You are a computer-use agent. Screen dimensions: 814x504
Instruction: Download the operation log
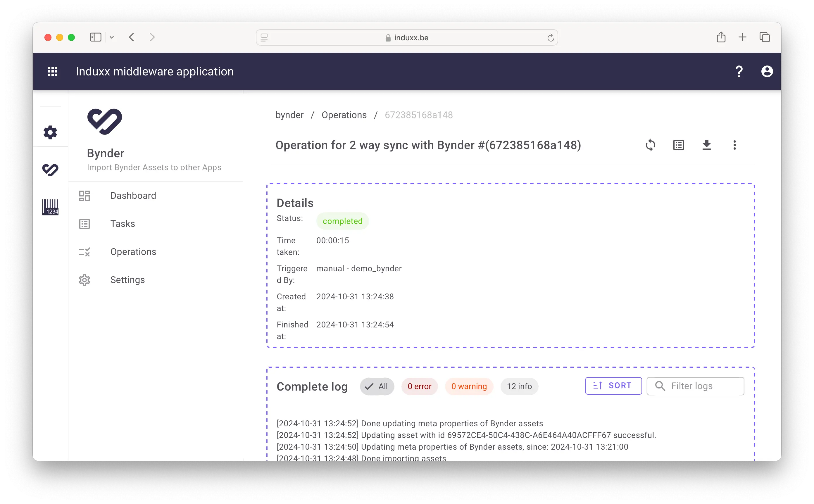click(706, 145)
